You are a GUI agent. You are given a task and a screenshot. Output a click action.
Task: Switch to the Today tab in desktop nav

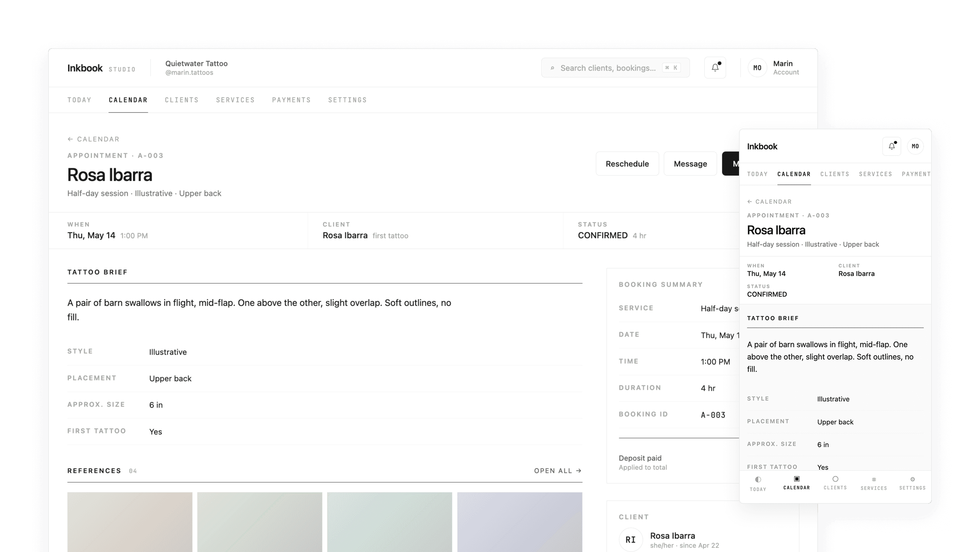[x=80, y=100]
